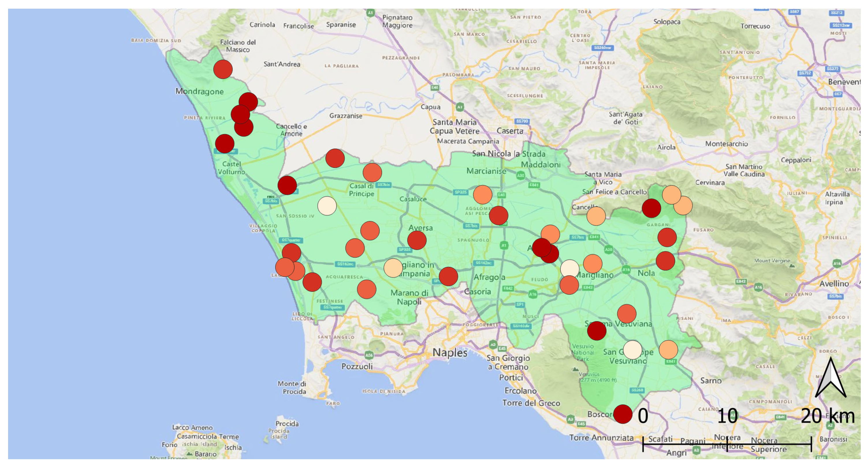Screen dimensions: 868x467
Task: Click the orange marker above Casal di Principe
Action: pos(372,172)
